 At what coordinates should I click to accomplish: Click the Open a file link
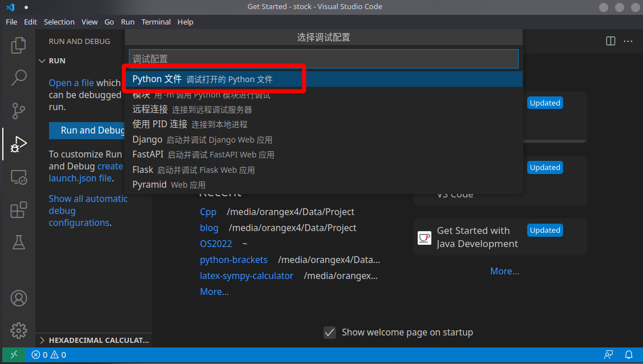click(71, 83)
